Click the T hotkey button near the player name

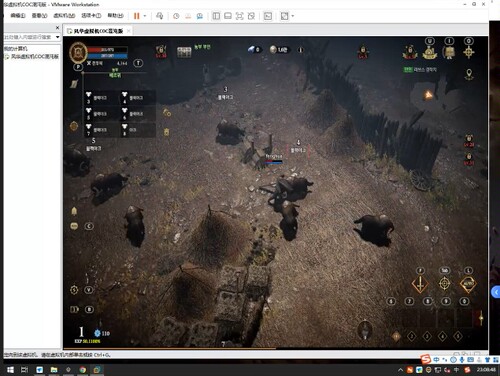coord(138,63)
